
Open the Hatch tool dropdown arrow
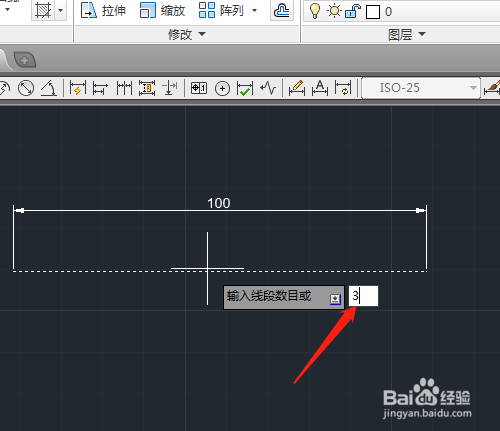click(x=61, y=10)
